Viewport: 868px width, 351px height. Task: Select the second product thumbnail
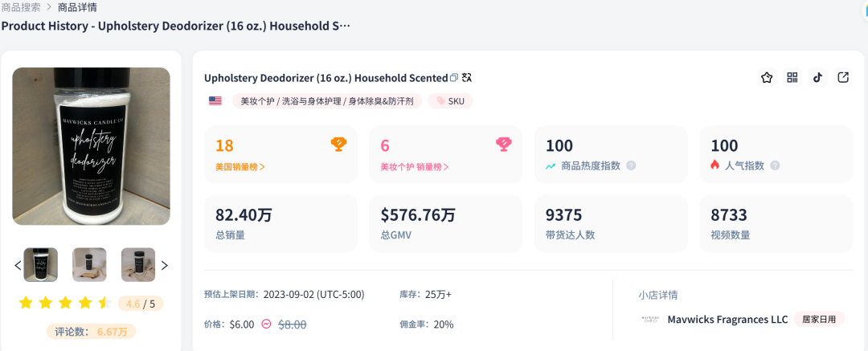tap(89, 265)
